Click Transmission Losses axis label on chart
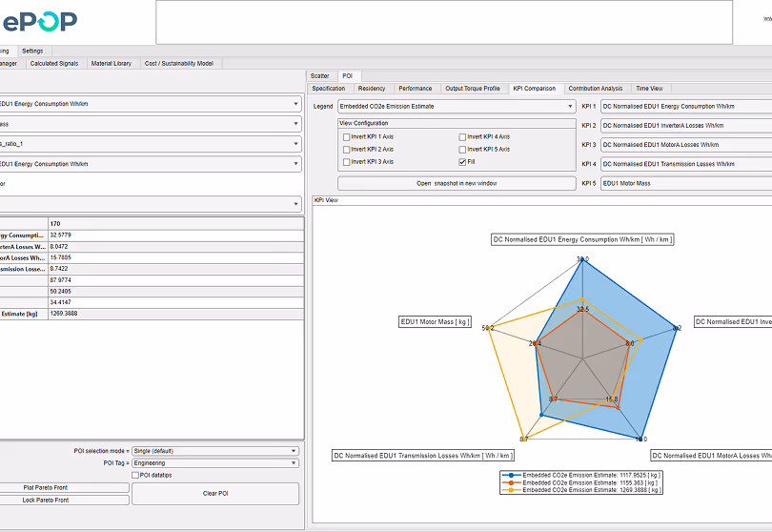The width and height of the screenshot is (772, 532). [423, 456]
